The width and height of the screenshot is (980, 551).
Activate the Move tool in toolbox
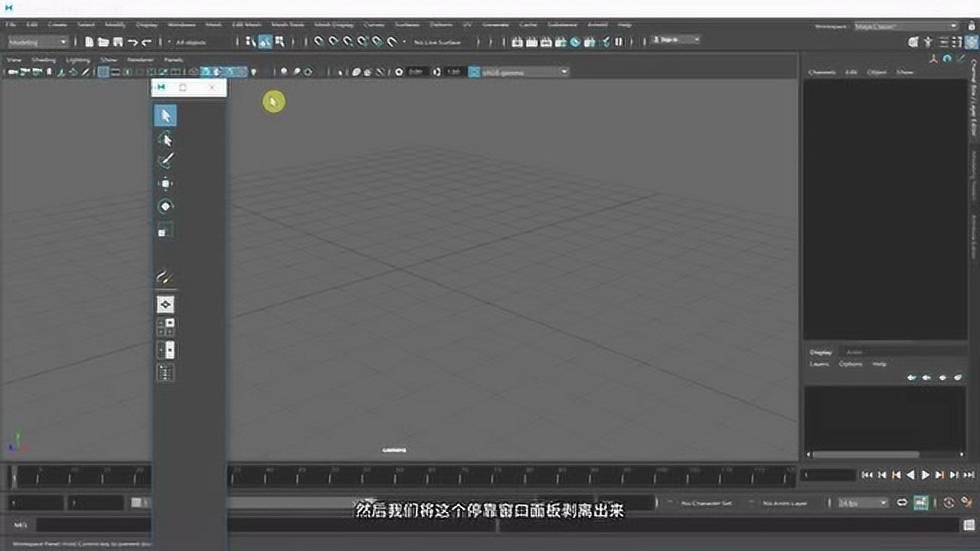(x=165, y=184)
